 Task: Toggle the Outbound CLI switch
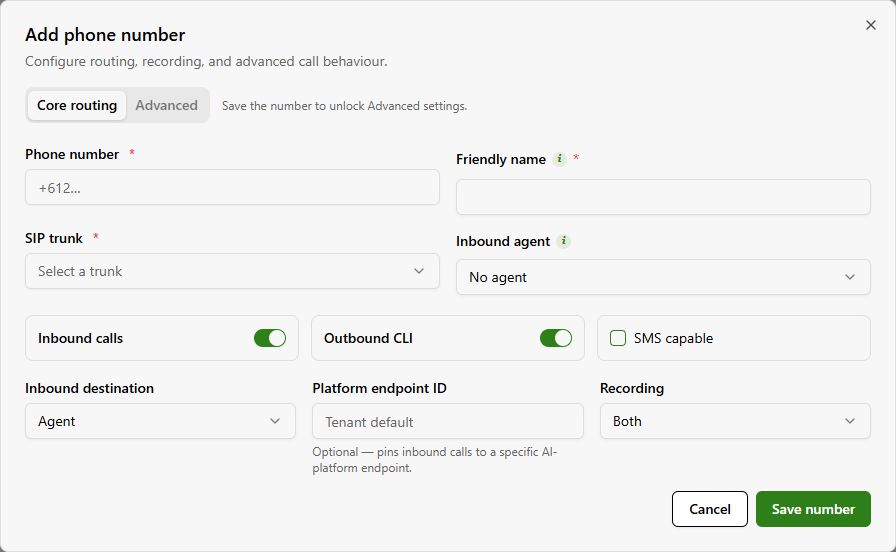point(555,338)
